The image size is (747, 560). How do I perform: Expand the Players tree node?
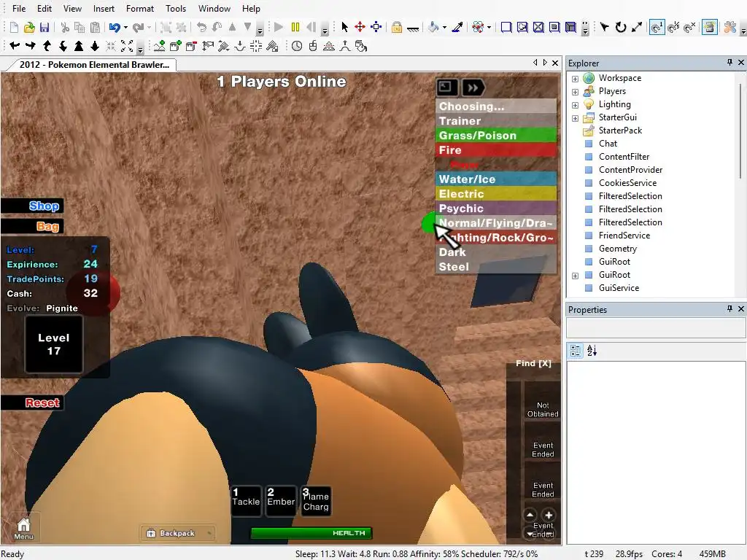[575, 92]
